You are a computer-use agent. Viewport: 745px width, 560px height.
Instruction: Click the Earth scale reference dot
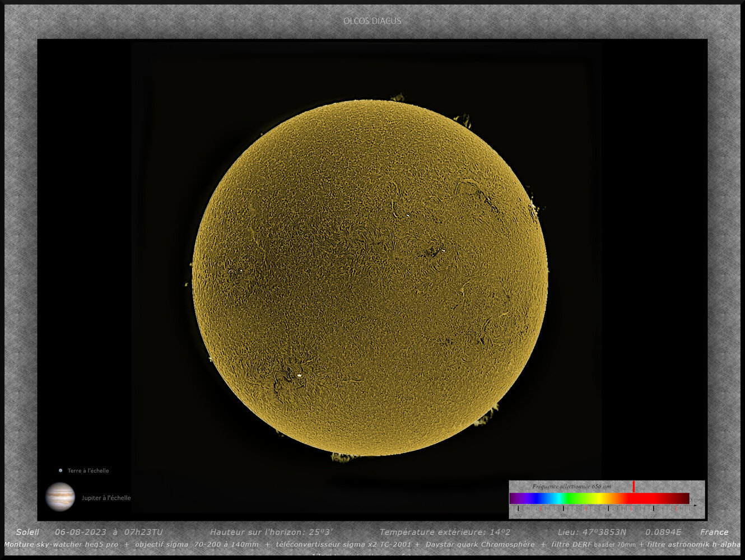pyautogui.click(x=60, y=470)
